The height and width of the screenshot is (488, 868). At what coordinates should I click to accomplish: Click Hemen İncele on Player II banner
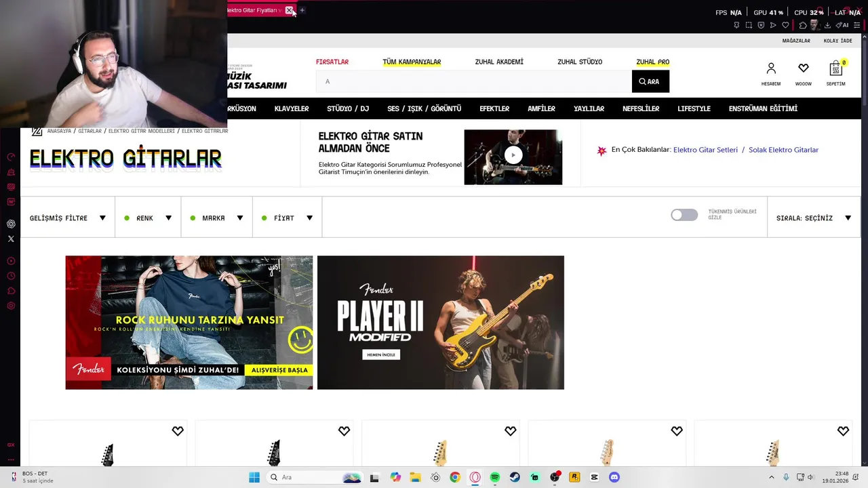[x=381, y=354]
